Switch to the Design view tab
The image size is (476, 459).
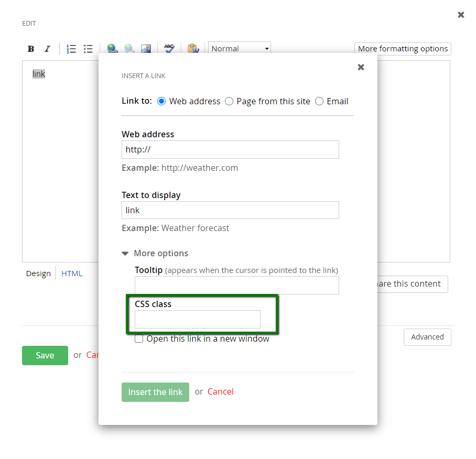pyautogui.click(x=38, y=274)
